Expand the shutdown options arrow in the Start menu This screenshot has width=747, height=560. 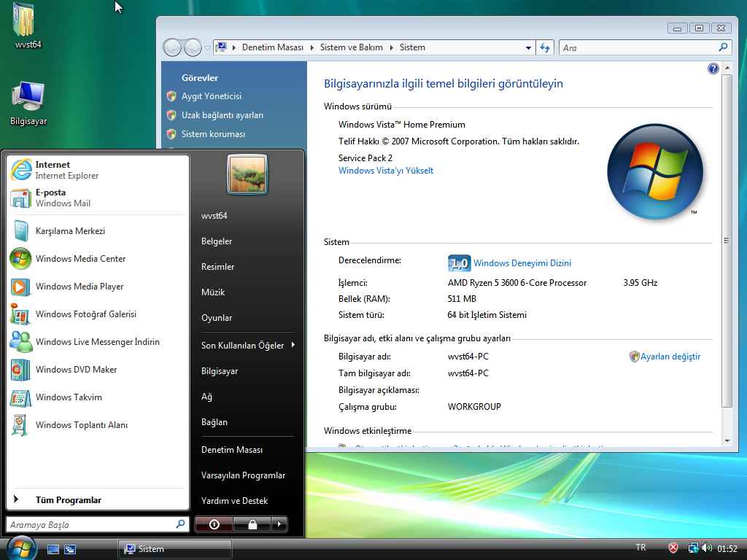tap(279, 524)
